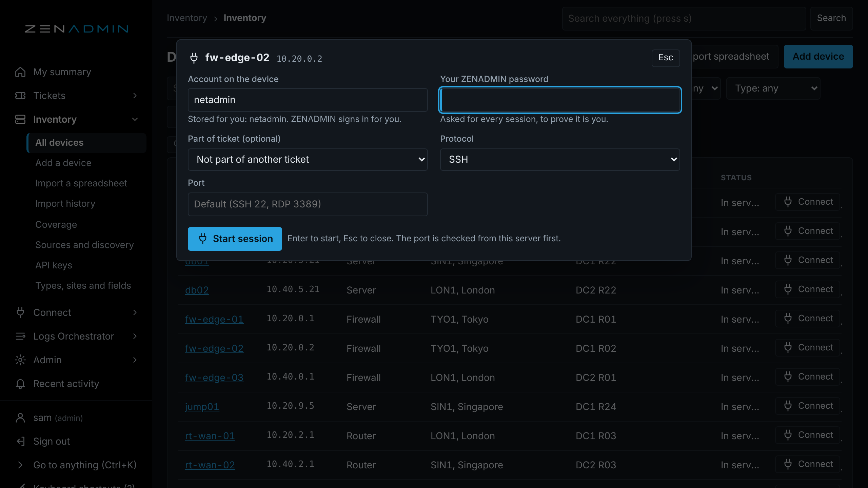Expand the Logs Orchestrator chevron

(x=135, y=336)
